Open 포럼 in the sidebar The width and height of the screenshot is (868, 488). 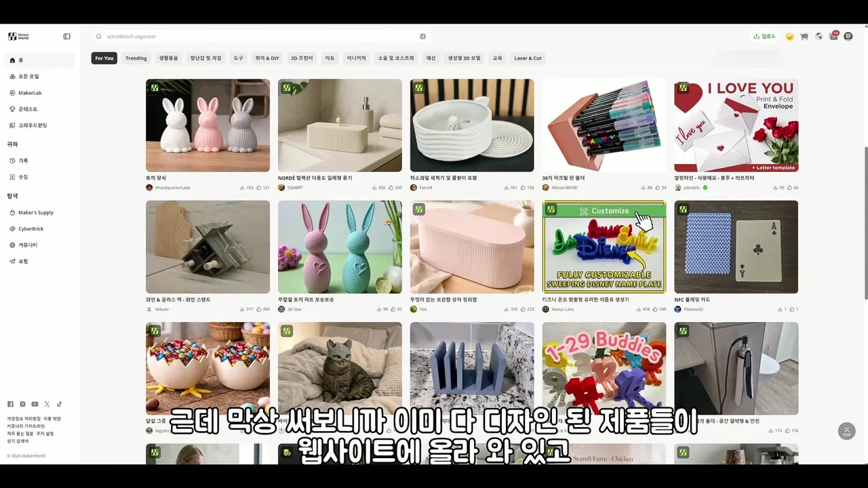coord(41,261)
